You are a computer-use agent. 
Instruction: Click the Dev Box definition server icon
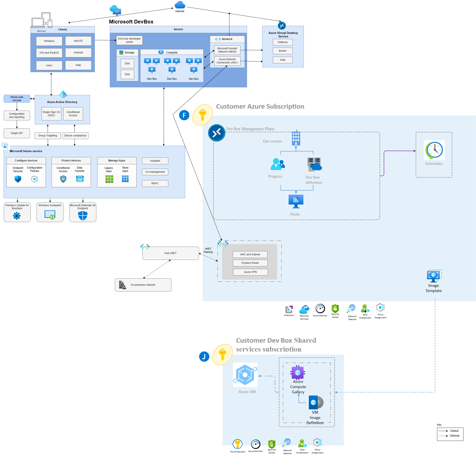(314, 164)
